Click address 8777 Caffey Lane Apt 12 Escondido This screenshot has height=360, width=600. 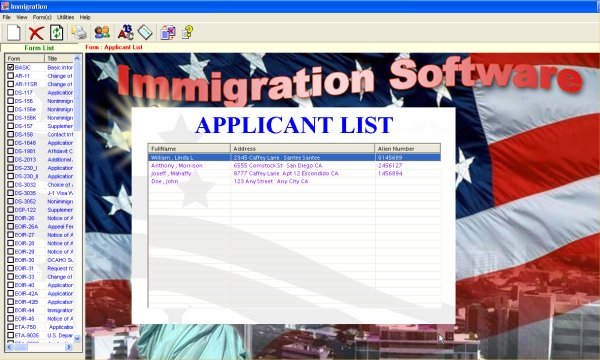286,173
